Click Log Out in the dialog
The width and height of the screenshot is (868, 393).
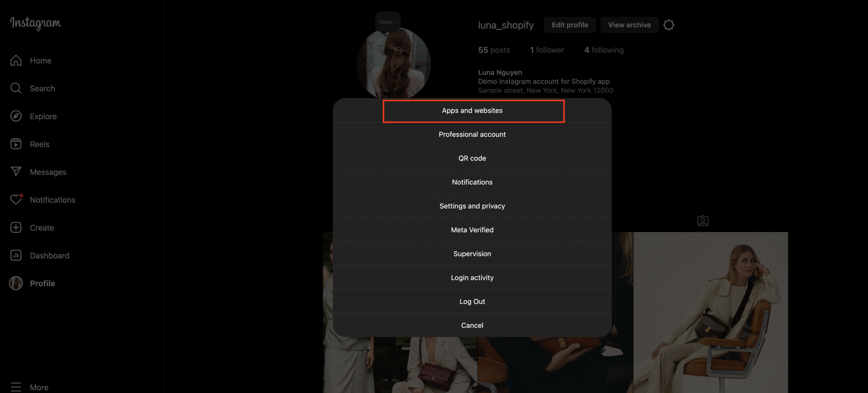coord(472,302)
